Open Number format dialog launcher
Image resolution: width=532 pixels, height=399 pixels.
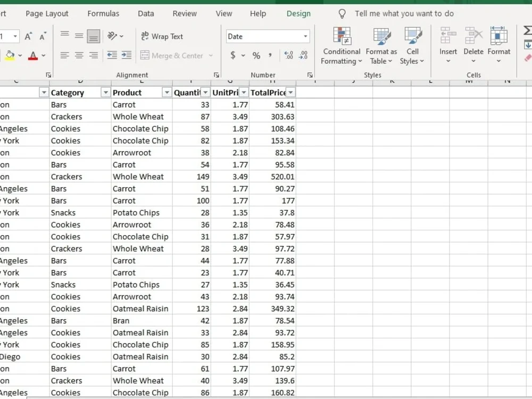coord(310,75)
